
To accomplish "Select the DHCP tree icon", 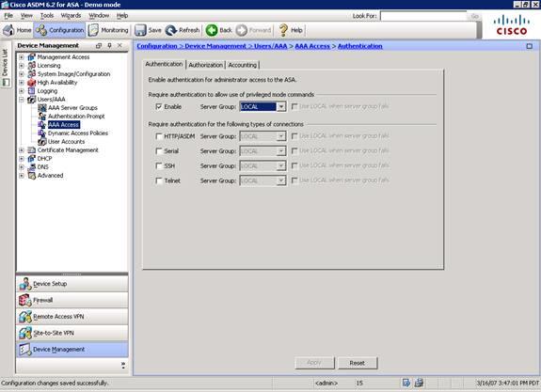I will 31,159.
